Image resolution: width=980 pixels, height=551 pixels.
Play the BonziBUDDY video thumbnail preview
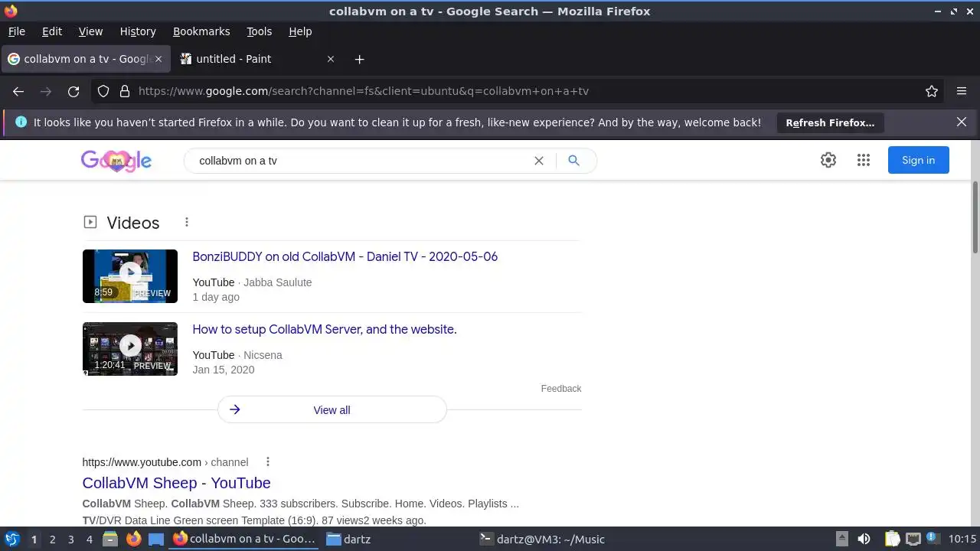(x=130, y=275)
